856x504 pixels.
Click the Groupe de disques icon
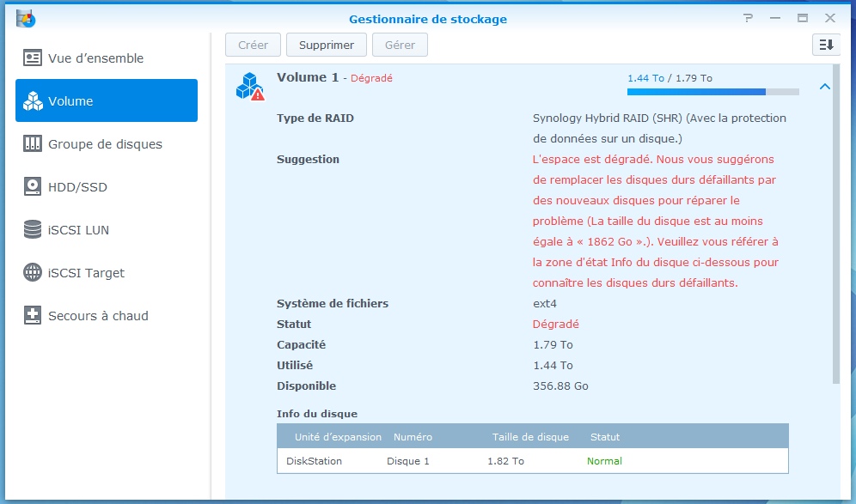pyautogui.click(x=32, y=143)
